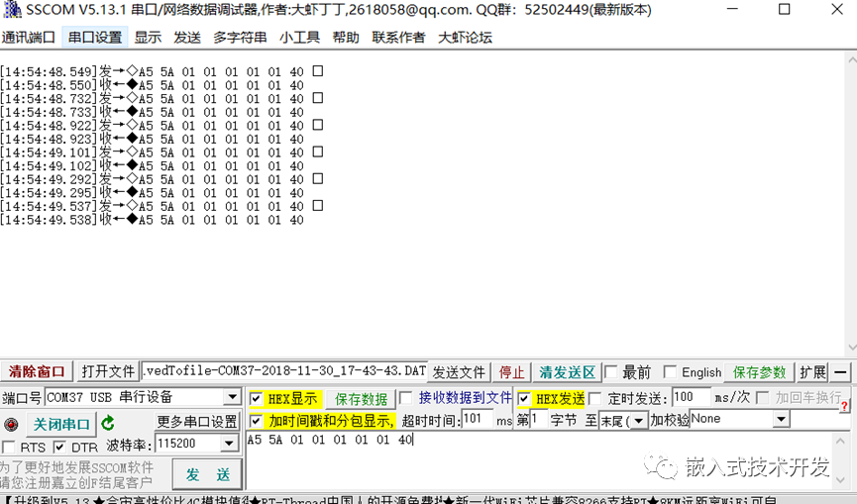Open the 多字符串 menu

tap(240, 37)
